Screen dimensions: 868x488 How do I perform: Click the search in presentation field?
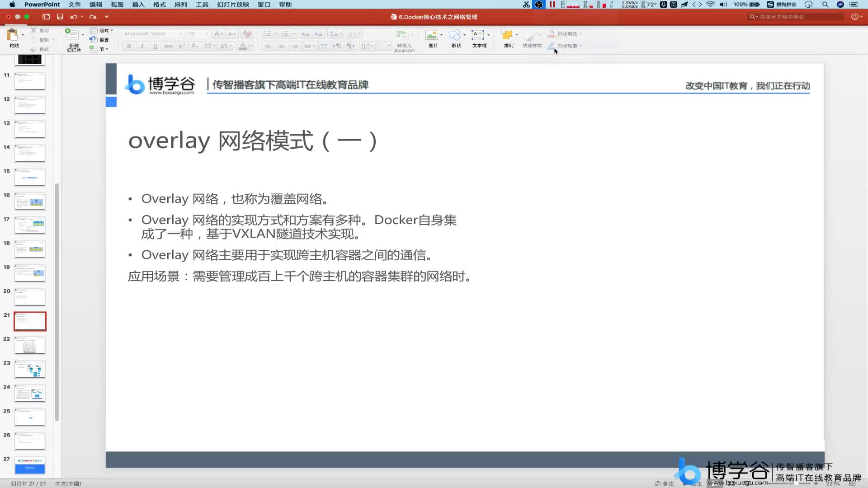(797, 17)
